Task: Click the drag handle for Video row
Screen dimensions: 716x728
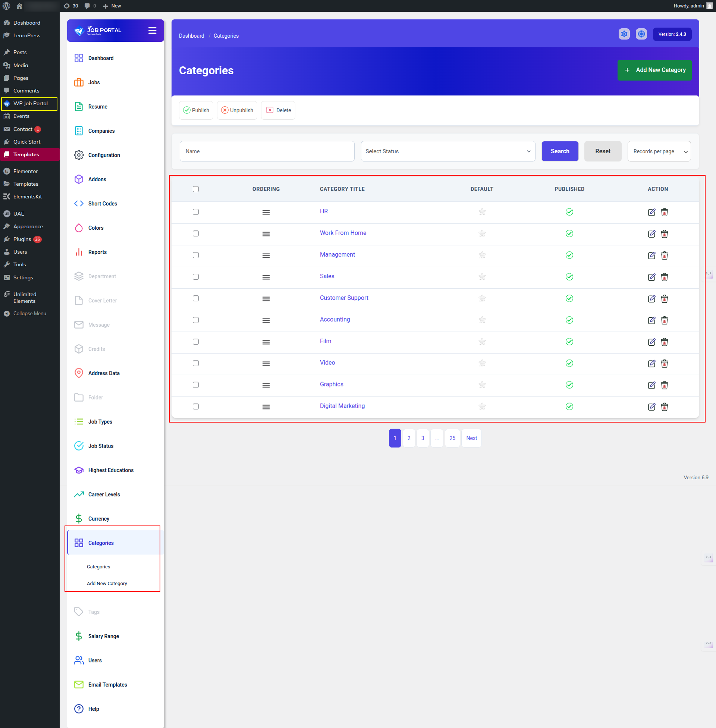Action: tap(266, 364)
